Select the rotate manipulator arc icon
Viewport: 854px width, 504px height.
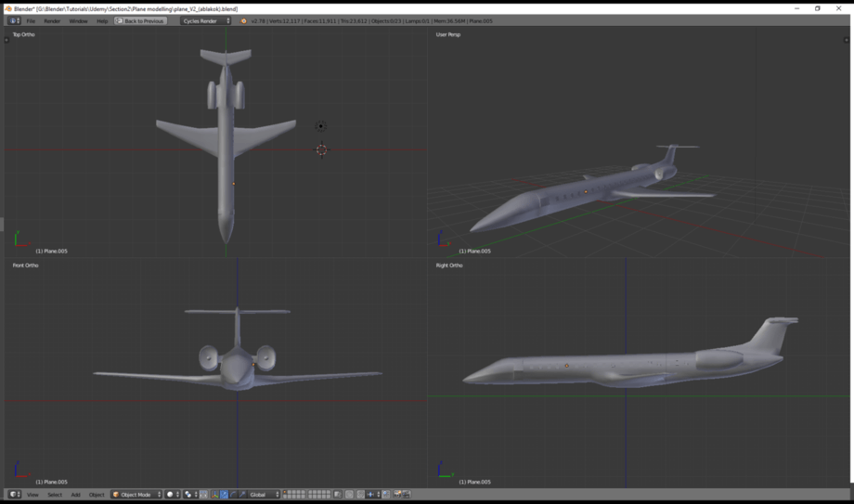tap(233, 494)
